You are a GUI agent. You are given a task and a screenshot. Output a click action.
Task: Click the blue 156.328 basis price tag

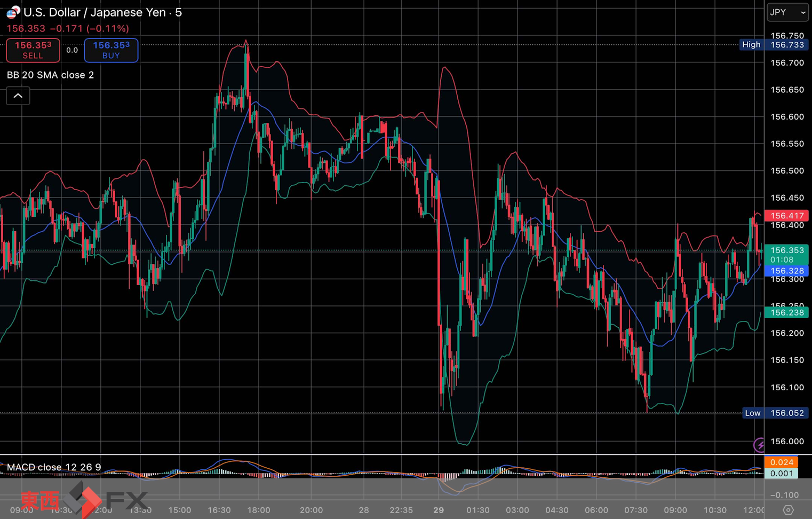click(x=786, y=271)
